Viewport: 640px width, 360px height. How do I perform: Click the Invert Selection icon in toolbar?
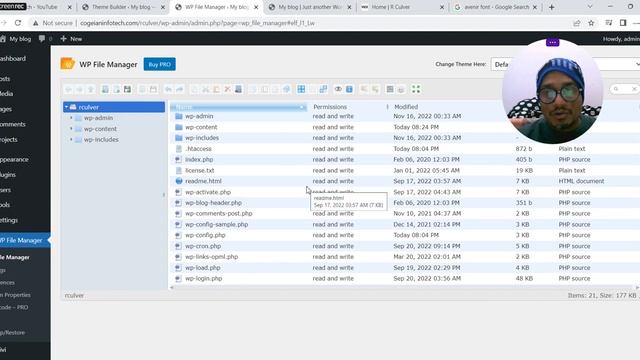(x=323, y=89)
